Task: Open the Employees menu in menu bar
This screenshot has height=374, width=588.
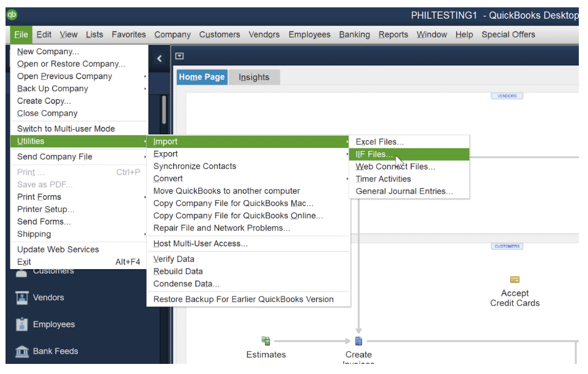Action: pos(309,34)
